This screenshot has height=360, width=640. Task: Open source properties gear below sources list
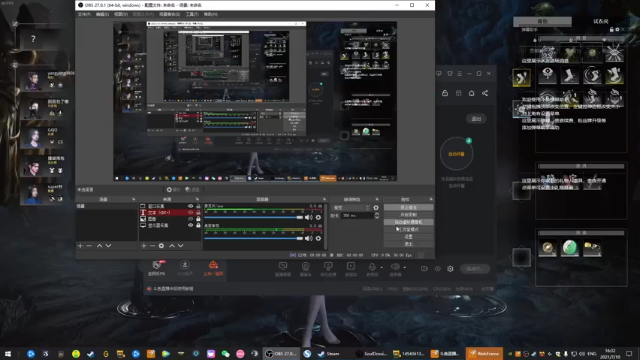coord(162,246)
